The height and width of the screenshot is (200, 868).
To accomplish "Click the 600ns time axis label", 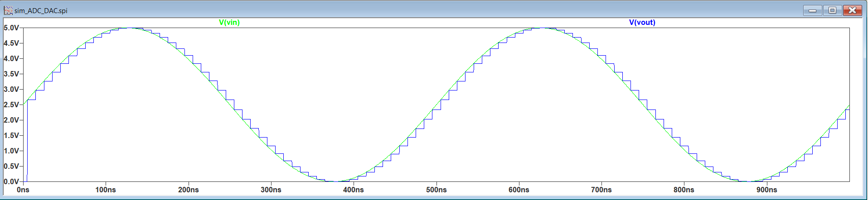I will point(519,190).
